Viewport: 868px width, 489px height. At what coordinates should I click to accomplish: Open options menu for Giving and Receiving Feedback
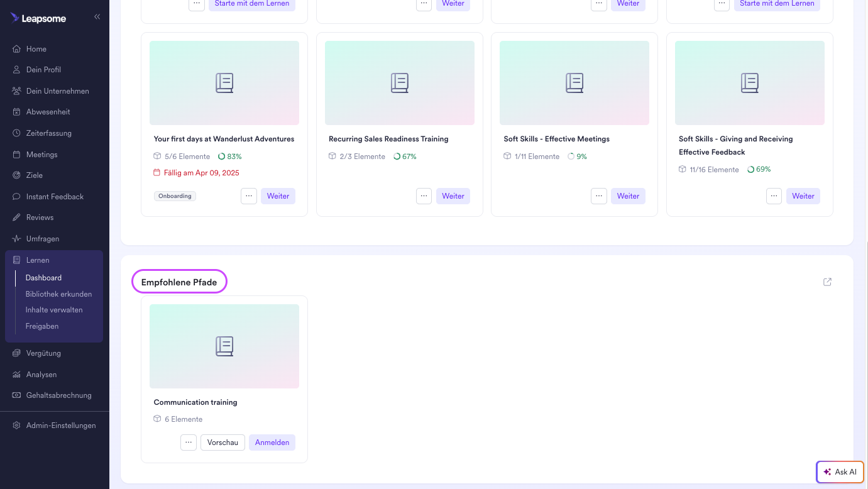774,196
